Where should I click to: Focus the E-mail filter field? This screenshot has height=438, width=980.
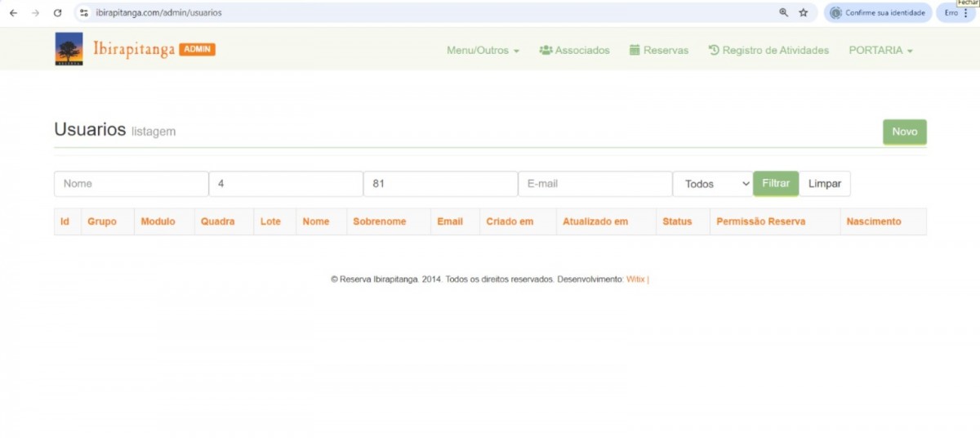595,184
